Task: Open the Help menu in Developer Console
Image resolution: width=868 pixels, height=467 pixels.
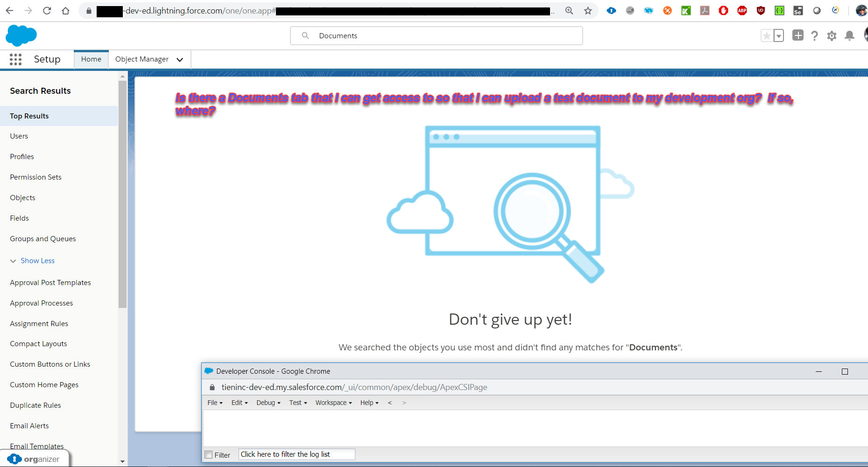Action: tap(369, 403)
